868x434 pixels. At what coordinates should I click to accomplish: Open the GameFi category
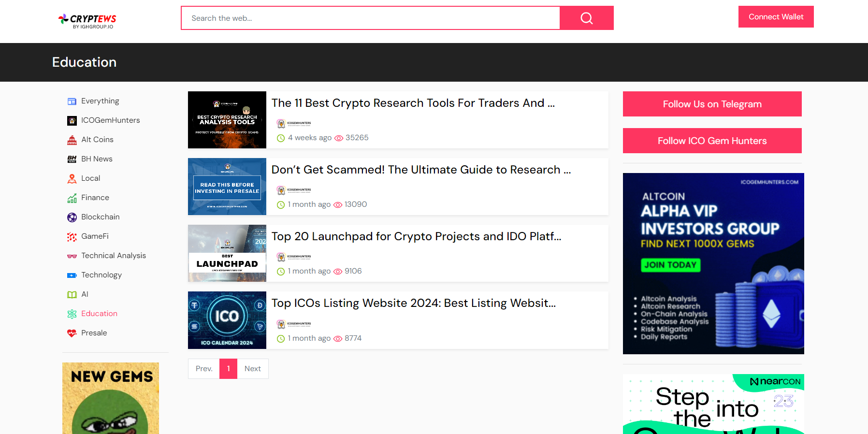(x=95, y=236)
